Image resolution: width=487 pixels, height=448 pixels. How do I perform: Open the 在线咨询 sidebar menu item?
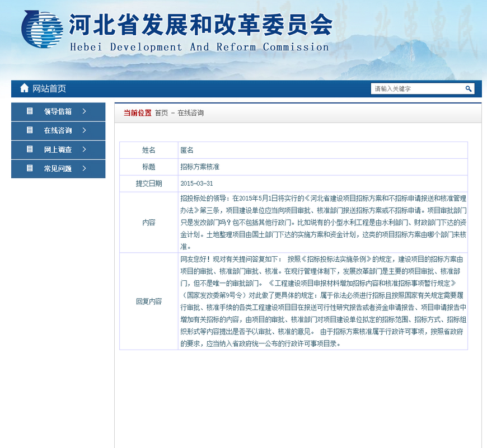tap(58, 131)
